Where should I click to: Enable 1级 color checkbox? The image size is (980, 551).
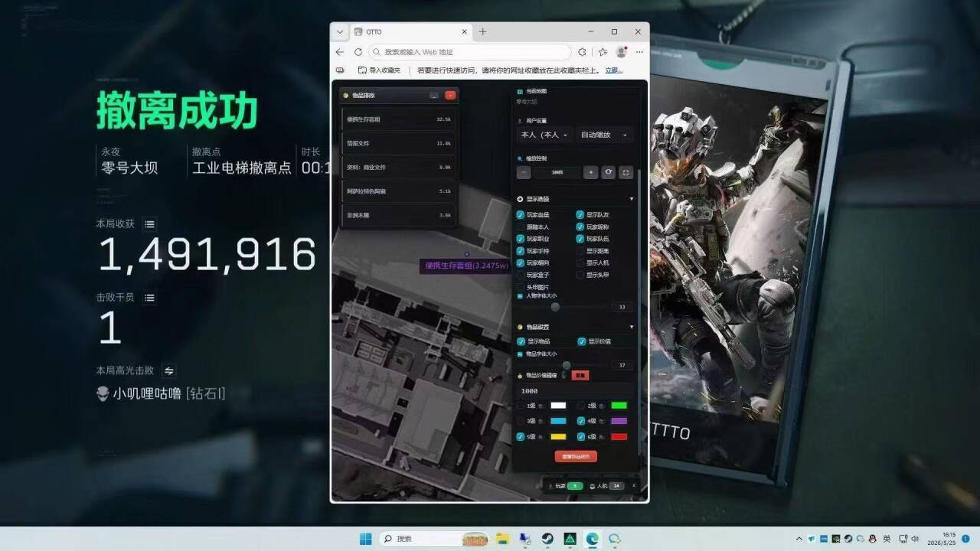click(521, 406)
